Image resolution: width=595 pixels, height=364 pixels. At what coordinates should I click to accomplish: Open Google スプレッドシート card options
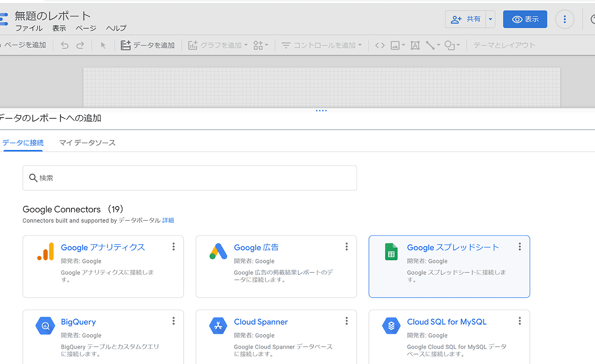pyautogui.click(x=520, y=247)
